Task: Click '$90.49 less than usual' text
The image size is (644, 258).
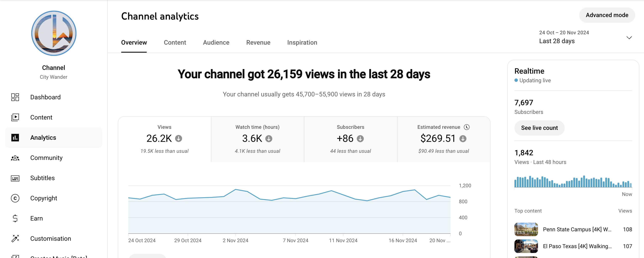Action: pos(444,151)
